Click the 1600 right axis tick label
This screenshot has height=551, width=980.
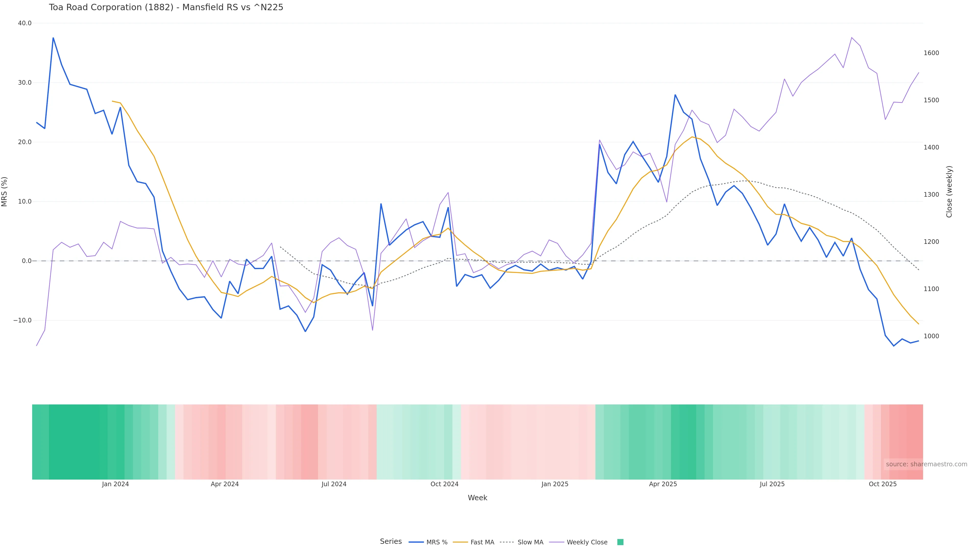(931, 53)
